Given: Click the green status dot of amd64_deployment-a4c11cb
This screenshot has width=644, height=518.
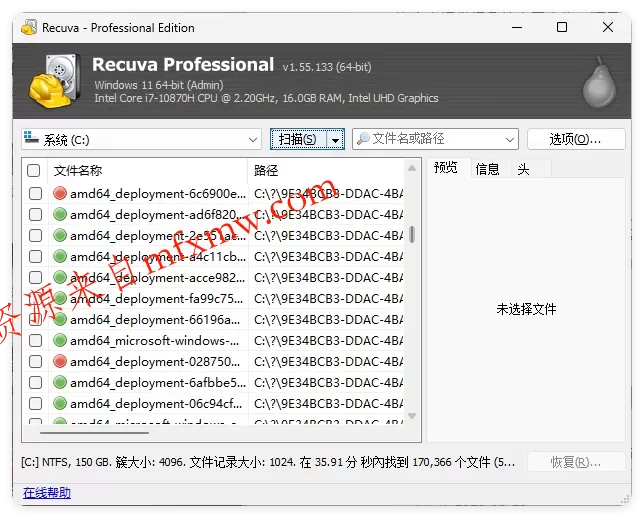Looking at the screenshot, I should pos(60,256).
